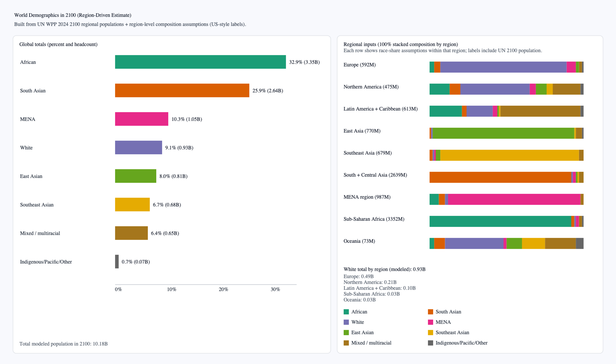Screen dimensions: 616x364
Task: Click the Mixed / multiracial legend swatch
Action: (x=346, y=343)
